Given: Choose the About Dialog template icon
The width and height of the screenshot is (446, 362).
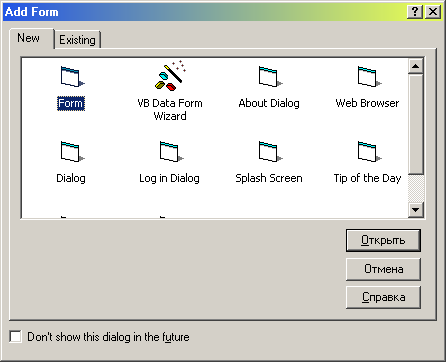Looking at the screenshot, I should click(270, 76).
